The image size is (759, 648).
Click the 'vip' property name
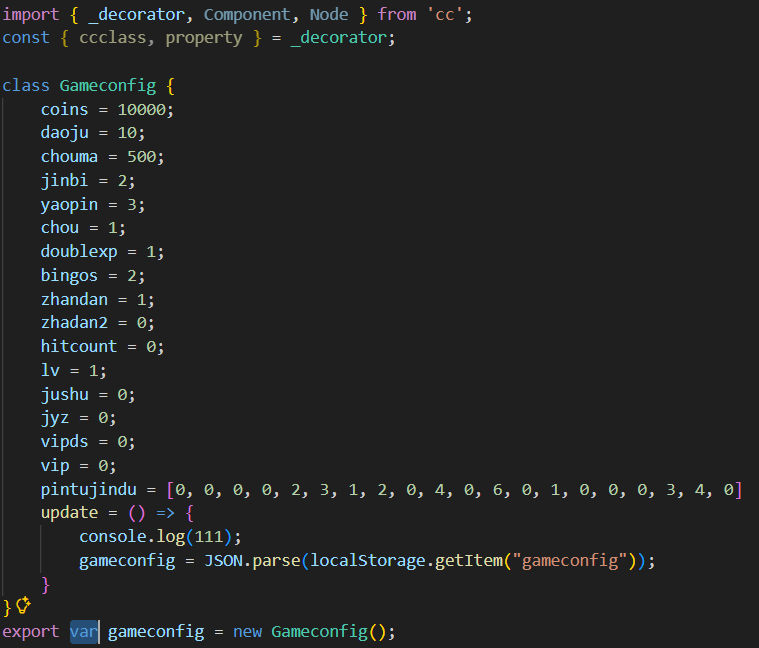pos(55,466)
